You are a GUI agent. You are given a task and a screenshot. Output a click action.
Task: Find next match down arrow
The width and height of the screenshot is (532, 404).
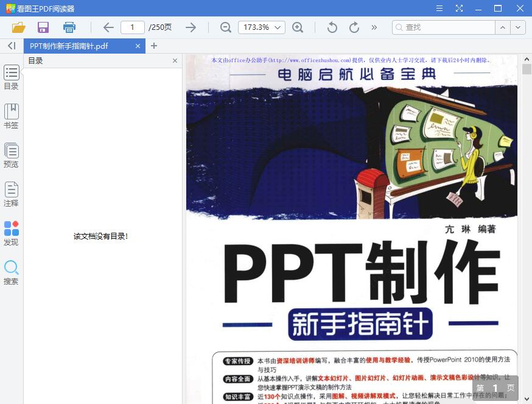[518, 27]
